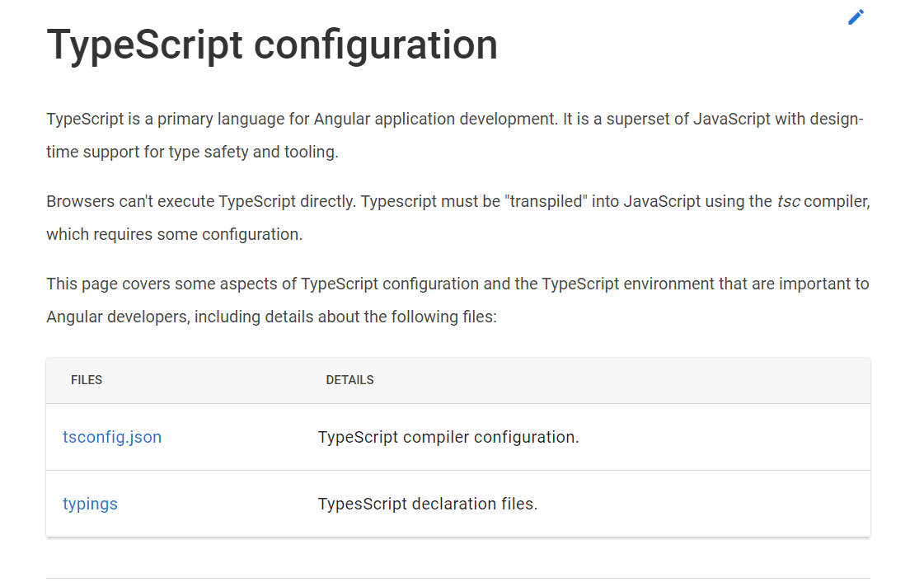Viewport: 924px width, 582px height.
Task: Click the FILES column header
Action: click(87, 380)
